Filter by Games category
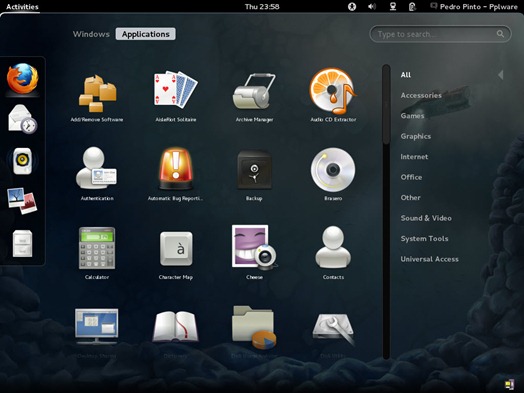Screen dimensions: 524x393 point(412,116)
